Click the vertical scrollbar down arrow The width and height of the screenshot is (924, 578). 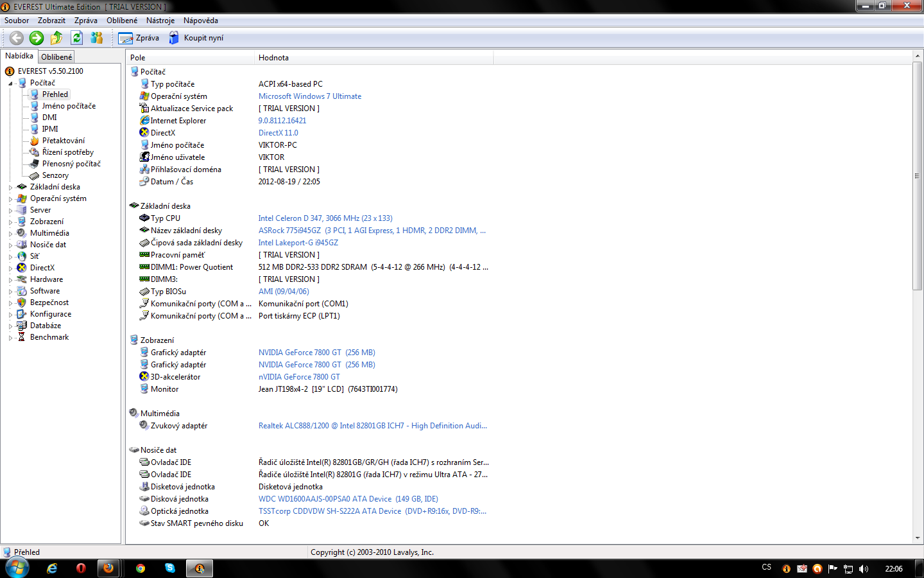tap(917, 538)
